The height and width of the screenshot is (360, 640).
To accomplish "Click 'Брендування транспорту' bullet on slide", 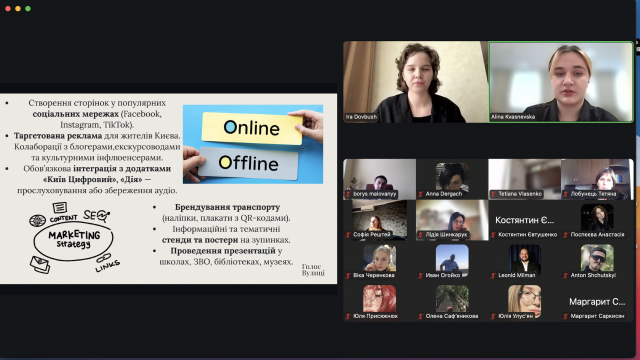I will tap(227, 207).
